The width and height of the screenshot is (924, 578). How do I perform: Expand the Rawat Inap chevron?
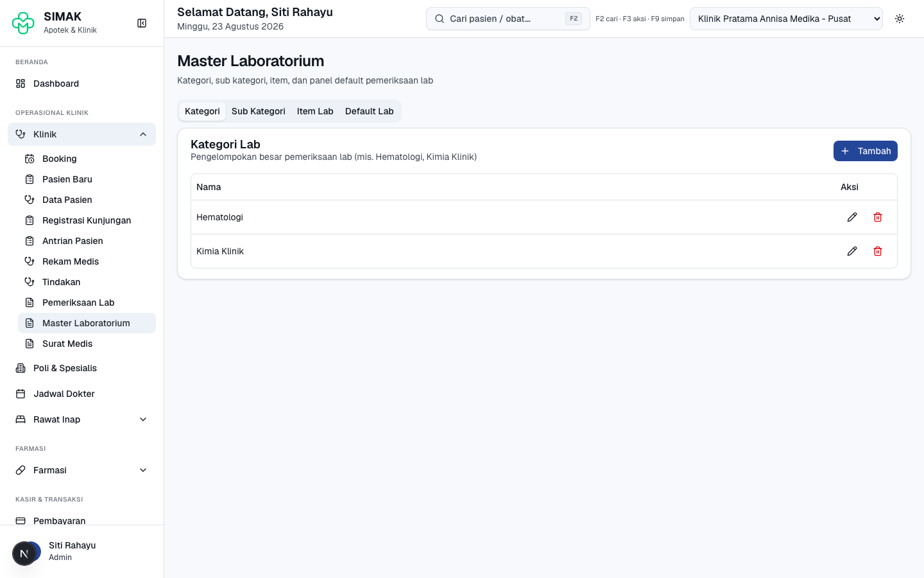click(143, 419)
